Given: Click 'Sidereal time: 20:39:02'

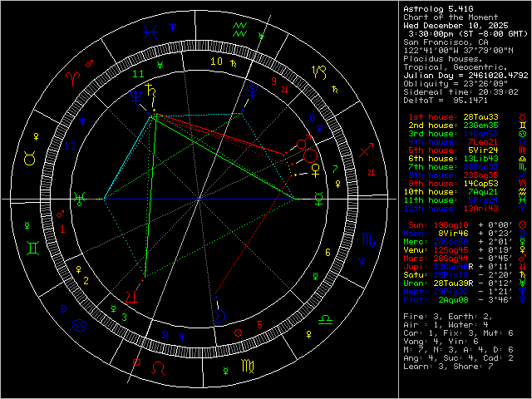Looking at the screenshot, I should [x=461, y=92].
